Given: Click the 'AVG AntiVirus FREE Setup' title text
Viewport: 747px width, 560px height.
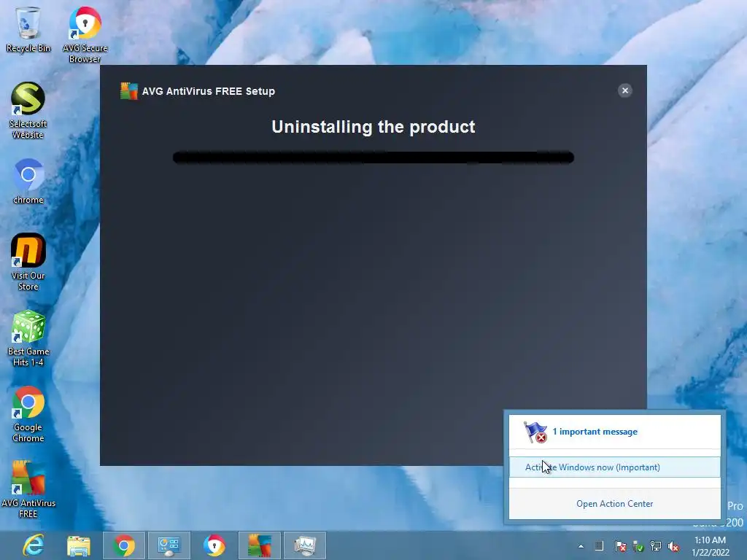Looking at the screenshot, I should (208, 91).
